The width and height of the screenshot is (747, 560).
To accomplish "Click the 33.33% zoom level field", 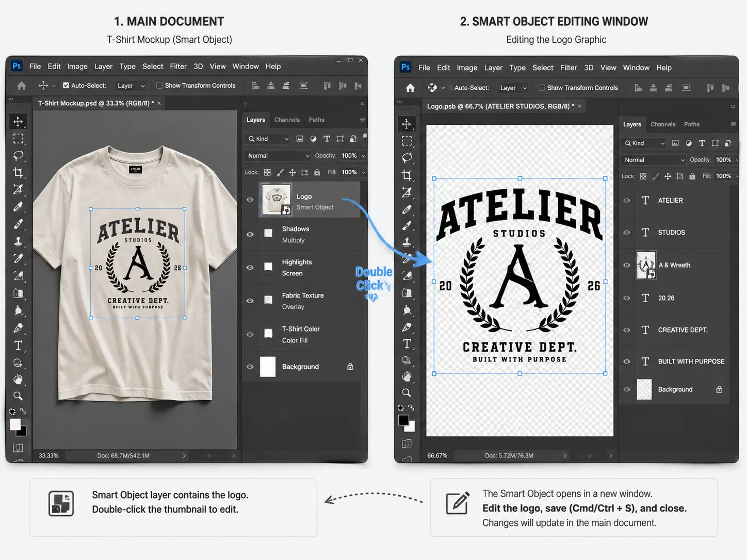I will (48, 456).
